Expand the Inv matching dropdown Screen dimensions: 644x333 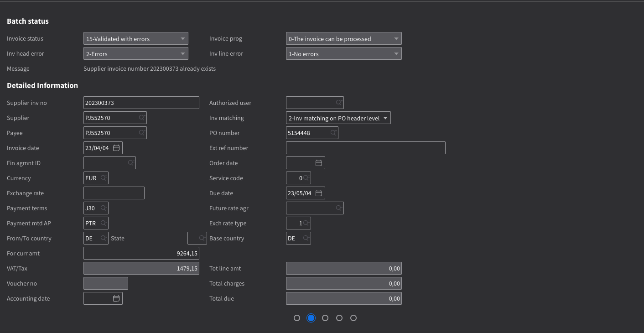(x=385, y=117)
